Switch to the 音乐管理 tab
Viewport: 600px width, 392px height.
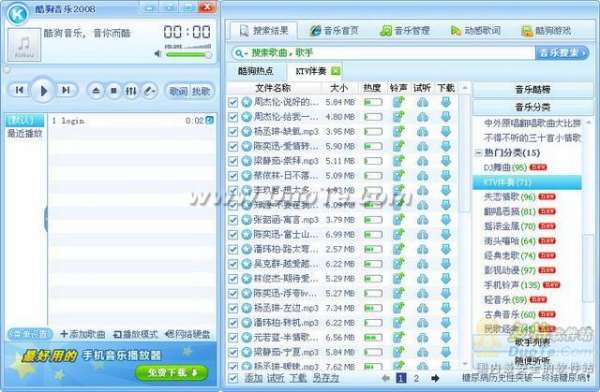pyautogui.click(x=405, y=31)
